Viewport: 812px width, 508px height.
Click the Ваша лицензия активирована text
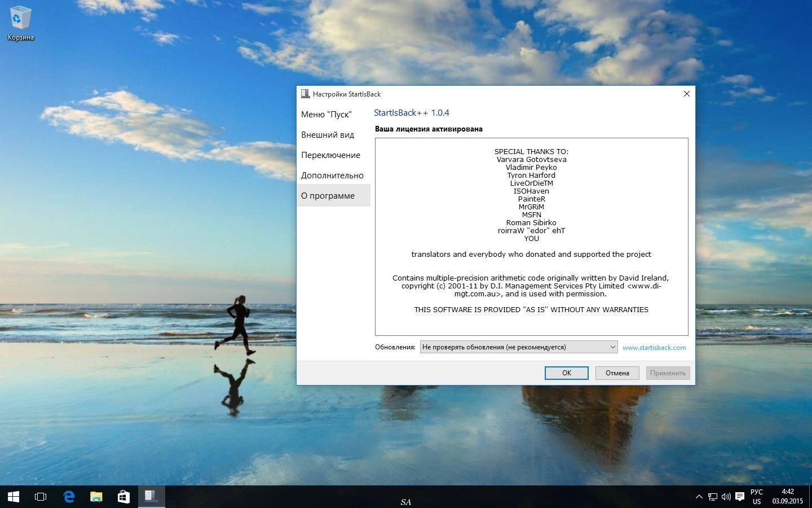pyautogui.click(x=429, y=129)
